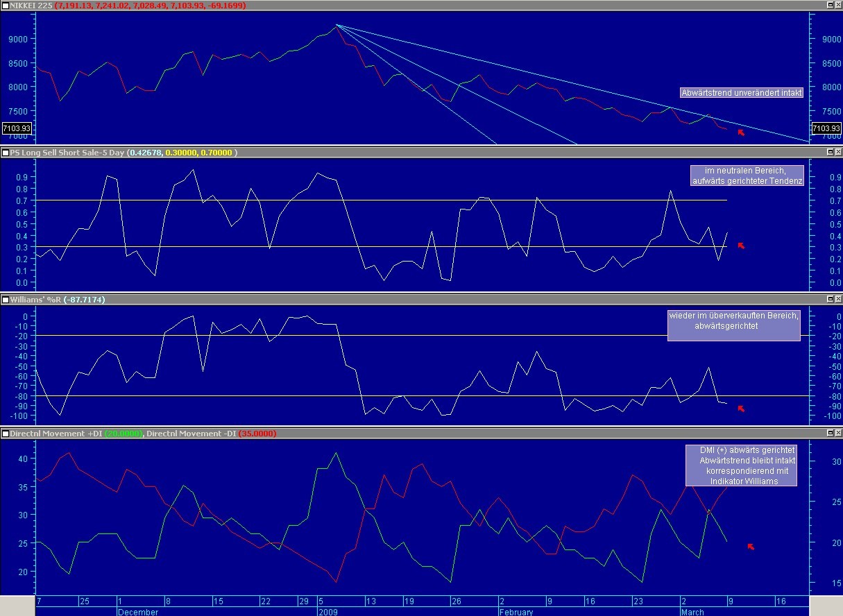Close the NIKKEI 225 chart pane
843x616 pixels.
tap(837, 6)
